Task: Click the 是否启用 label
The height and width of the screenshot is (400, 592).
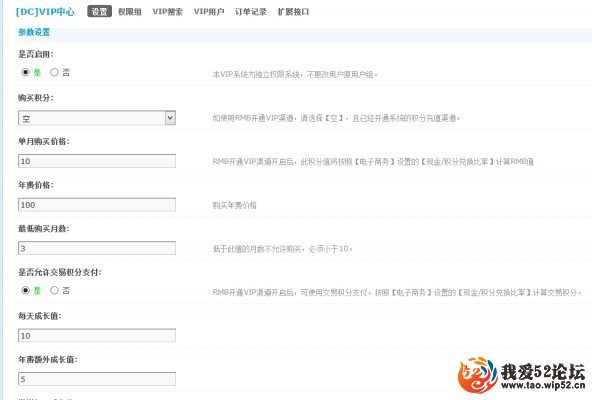Action: pos(36,54)
